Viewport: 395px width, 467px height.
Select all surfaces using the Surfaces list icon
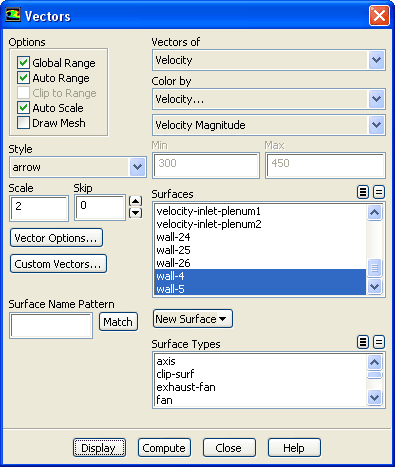pyautogui.click(x=363, y=192)
